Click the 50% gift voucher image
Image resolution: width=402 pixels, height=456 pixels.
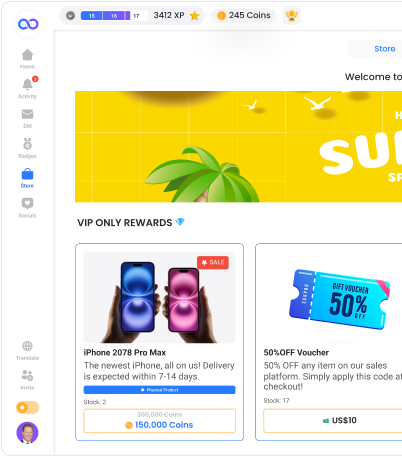[x=339, y=299]
